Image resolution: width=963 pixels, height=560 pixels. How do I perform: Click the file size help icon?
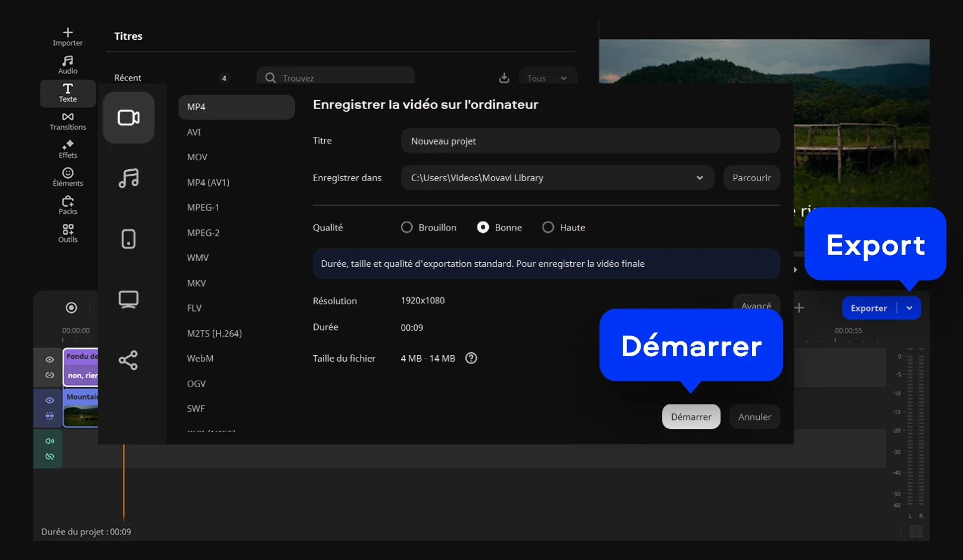pyautogui.click(x=471, y=358)
